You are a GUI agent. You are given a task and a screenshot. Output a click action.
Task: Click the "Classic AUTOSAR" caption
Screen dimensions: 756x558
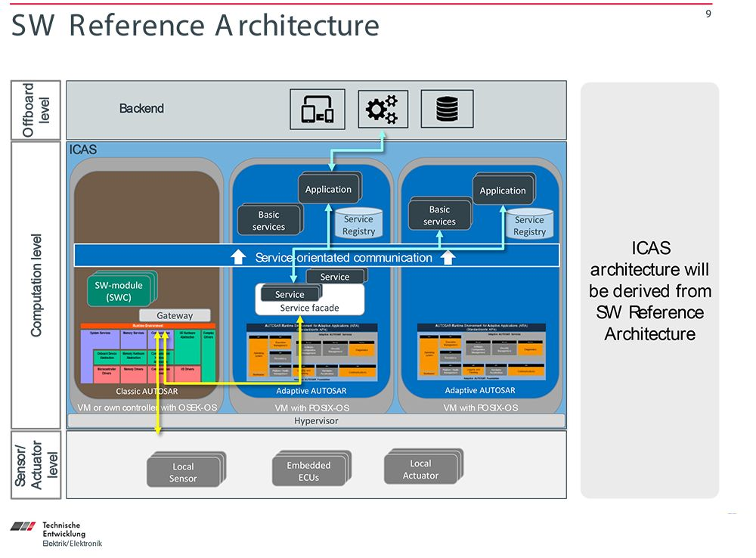tap(147, 391)
